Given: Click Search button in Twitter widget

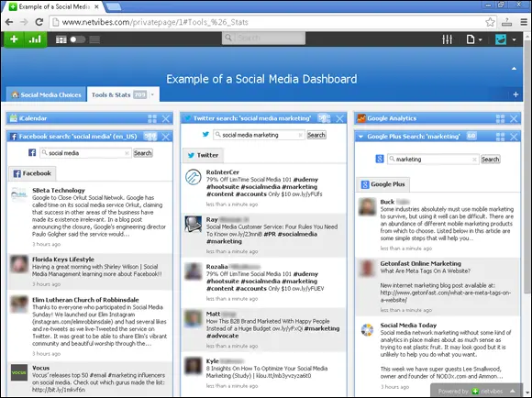Looking at the screenshot, I should coord(316,135).
